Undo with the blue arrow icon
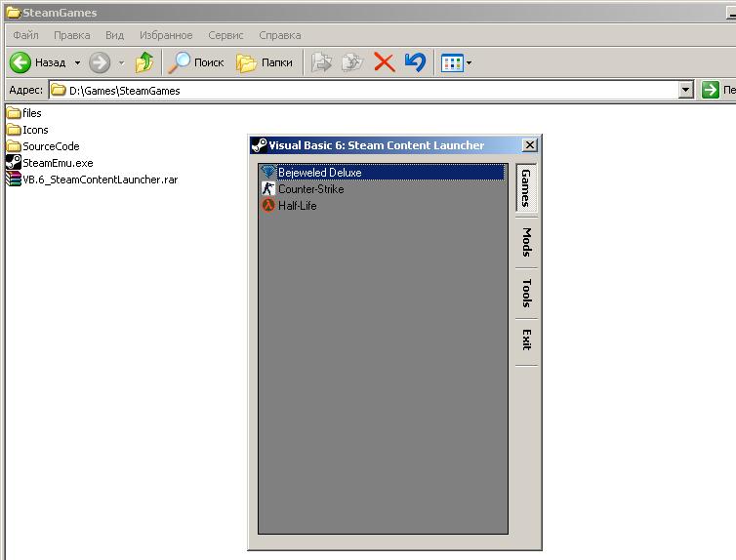 tap(416, 62)
